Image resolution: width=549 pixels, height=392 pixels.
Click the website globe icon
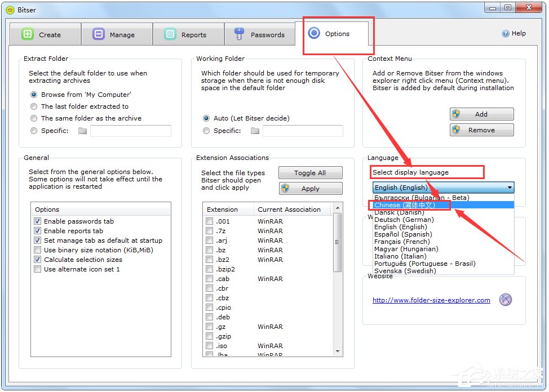point(505,300)
